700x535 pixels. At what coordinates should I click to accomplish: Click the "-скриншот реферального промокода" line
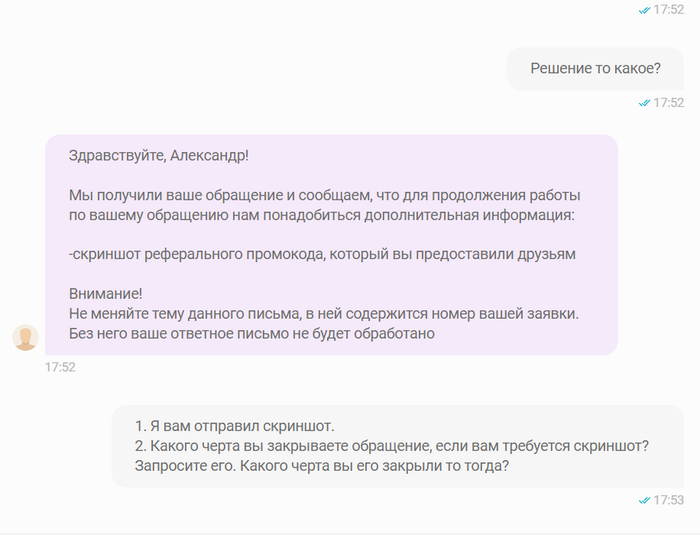click(322, 254)
